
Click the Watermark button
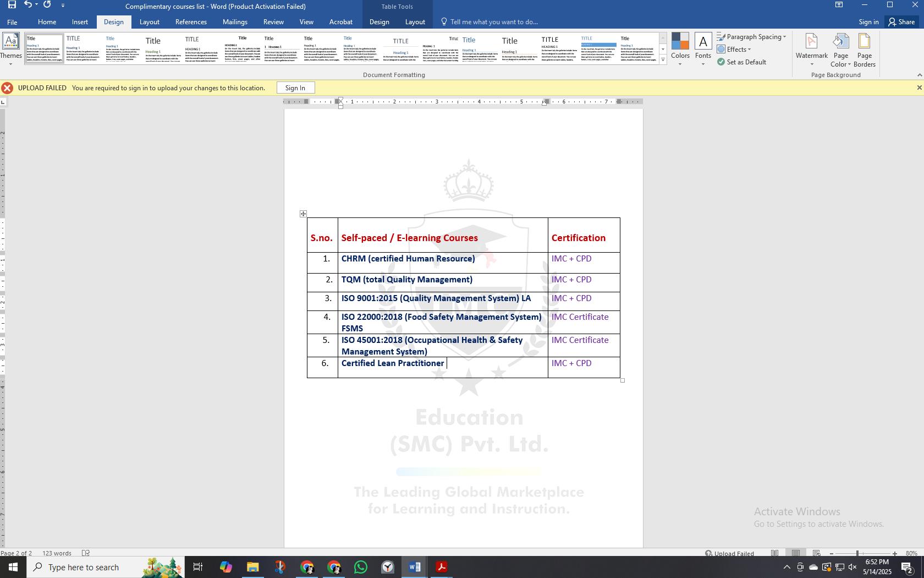point(812,49)
